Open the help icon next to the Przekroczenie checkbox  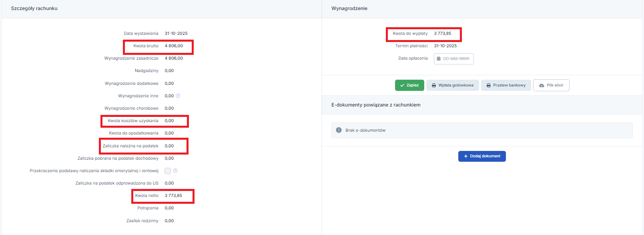pos(175,171)
